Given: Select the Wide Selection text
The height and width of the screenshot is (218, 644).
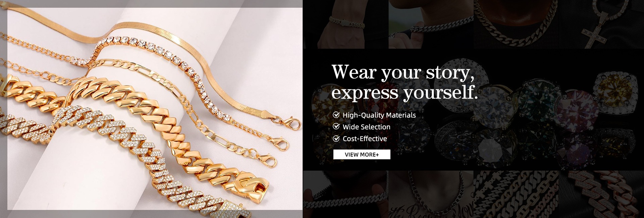Looking at the screenshot, I should point(366,127).
